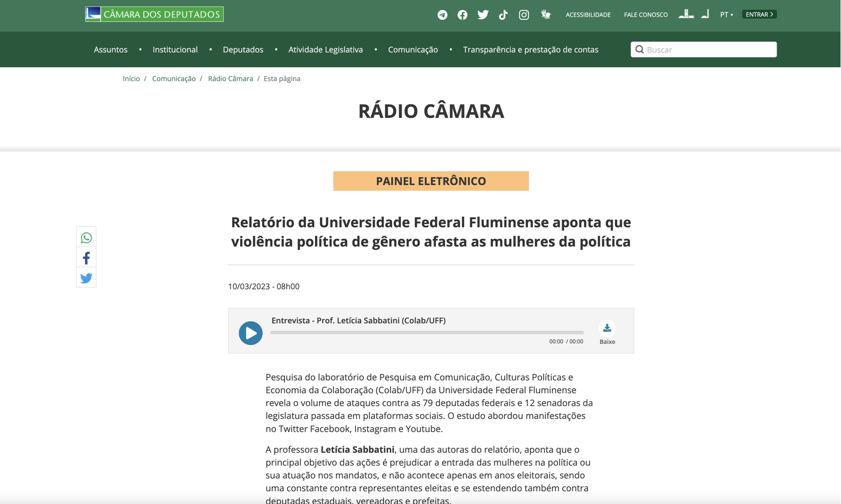Click the ENTRAR login button
The width and height of the screenshot is (841, 504).
[x=759, y=14]
